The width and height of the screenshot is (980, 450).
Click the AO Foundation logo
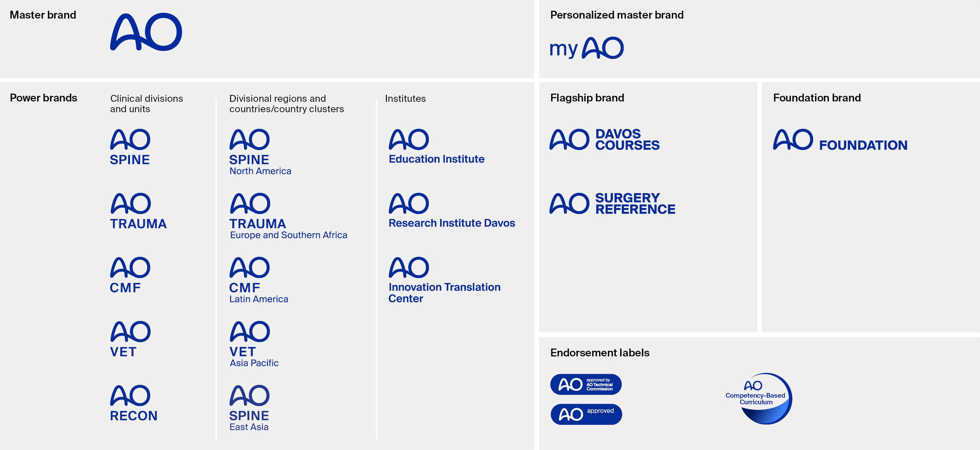point(840,140)
